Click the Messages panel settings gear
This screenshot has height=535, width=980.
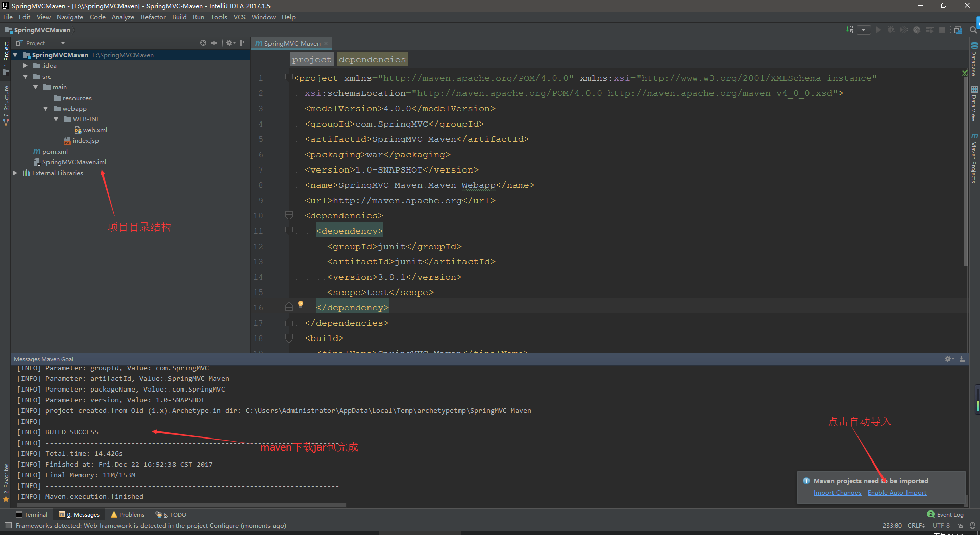949,359
